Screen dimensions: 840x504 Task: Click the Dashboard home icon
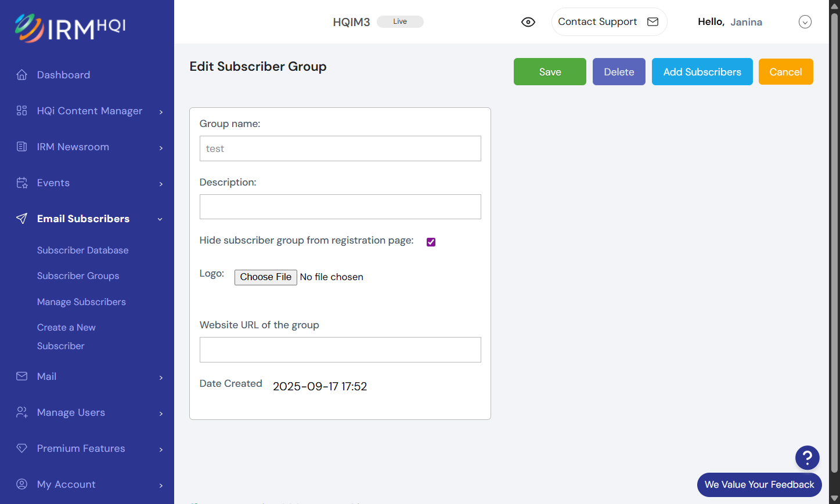[x=22, y=75]
